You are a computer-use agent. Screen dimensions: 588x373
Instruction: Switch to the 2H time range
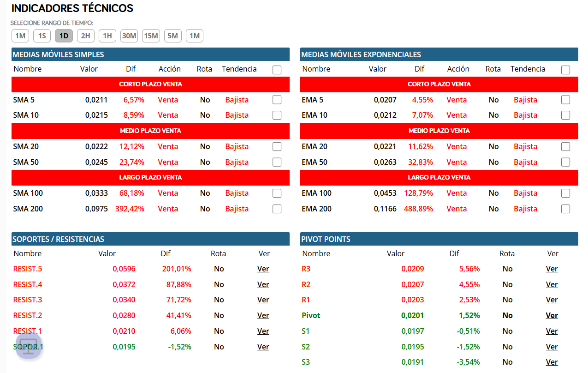tap(86, 36)
